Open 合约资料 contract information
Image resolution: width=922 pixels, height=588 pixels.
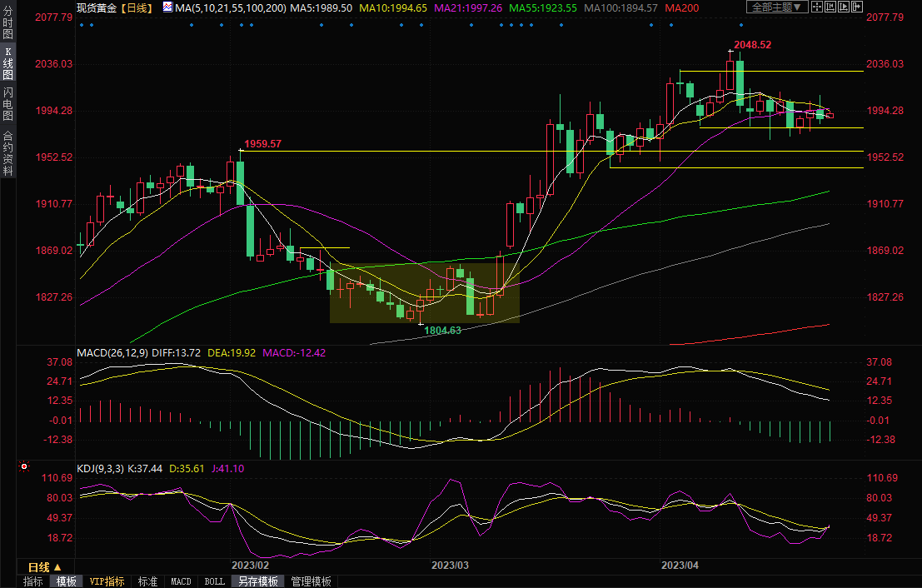pos(7,152)
